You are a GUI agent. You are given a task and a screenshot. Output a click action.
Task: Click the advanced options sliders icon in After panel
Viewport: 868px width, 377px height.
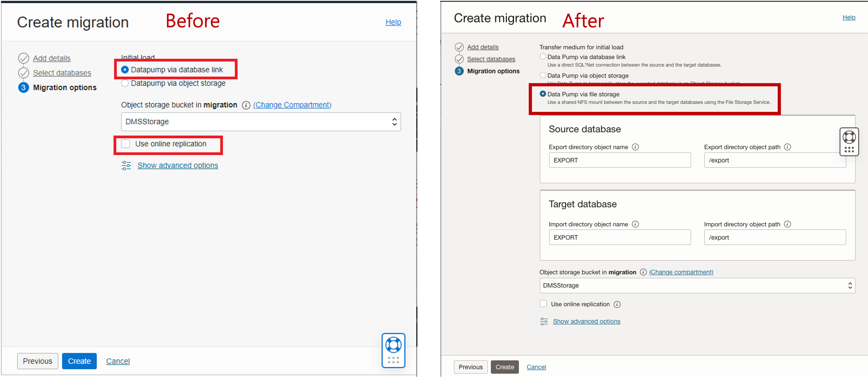(x=544, y=321)
